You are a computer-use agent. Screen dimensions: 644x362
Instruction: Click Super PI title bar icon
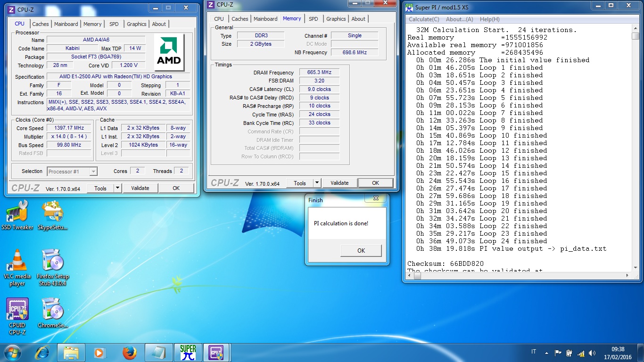[x=409, y=7]
